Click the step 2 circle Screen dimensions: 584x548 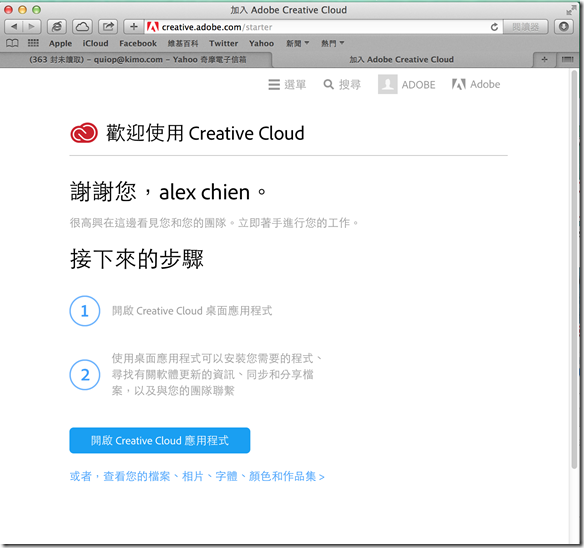point(85,374)
